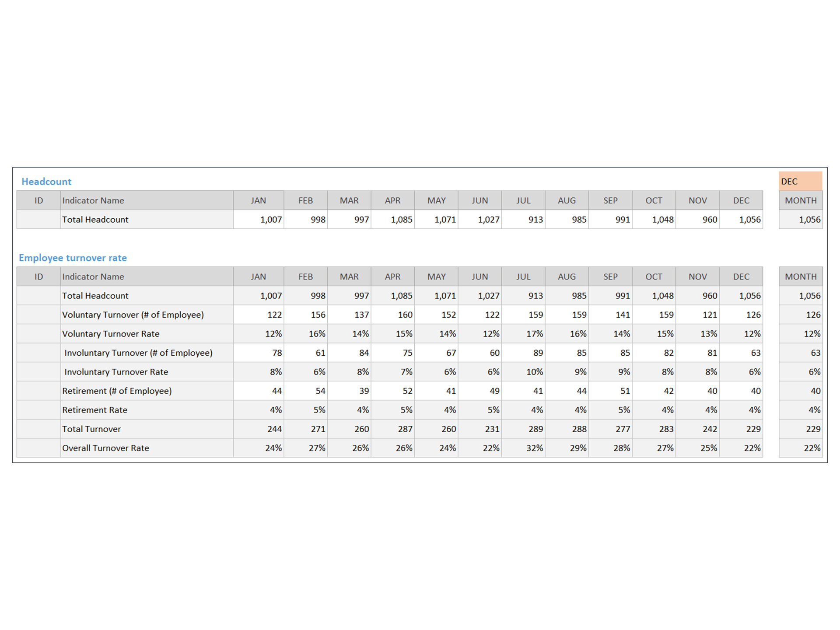Click the Headcount section title
The image size is (840, 630).
(46, 182)
